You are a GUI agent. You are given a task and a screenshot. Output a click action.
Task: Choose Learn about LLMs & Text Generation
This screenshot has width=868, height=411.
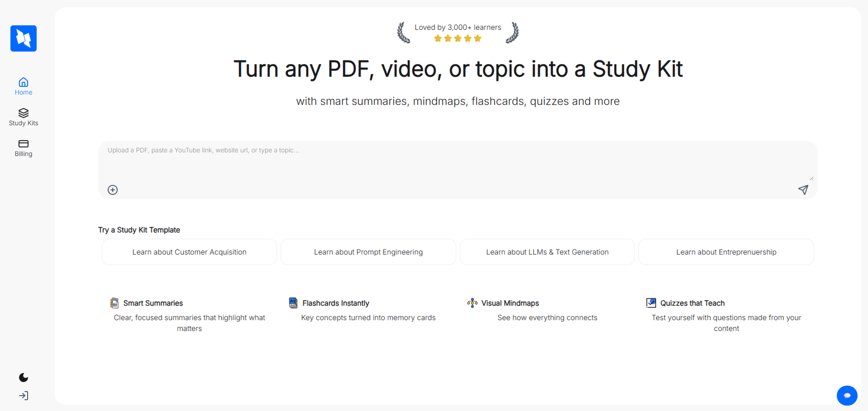click(547, 252)
